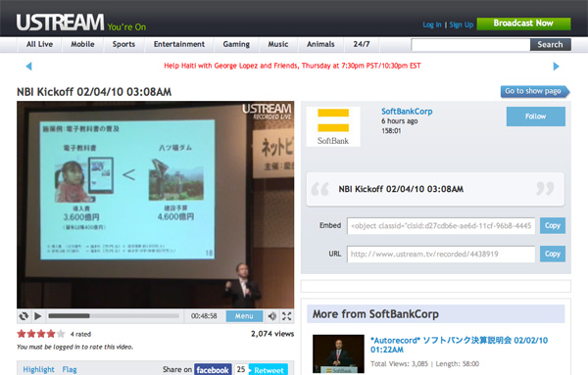
Task: Click the Broadcast Now button
Action: 523,23
